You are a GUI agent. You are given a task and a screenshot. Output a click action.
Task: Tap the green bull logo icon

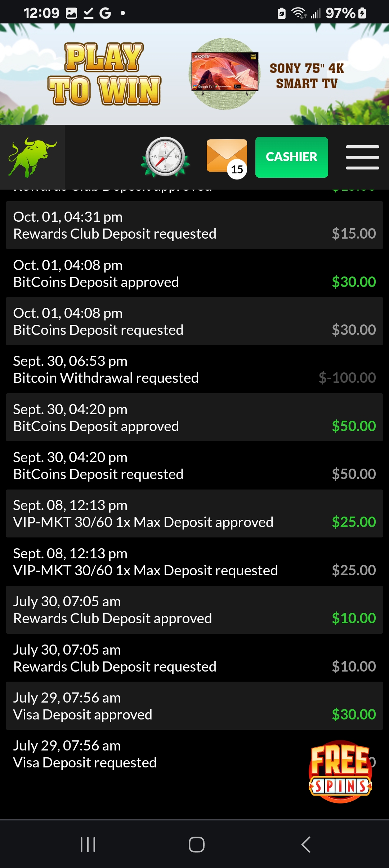pyautogui.click(x=32, y=157)
